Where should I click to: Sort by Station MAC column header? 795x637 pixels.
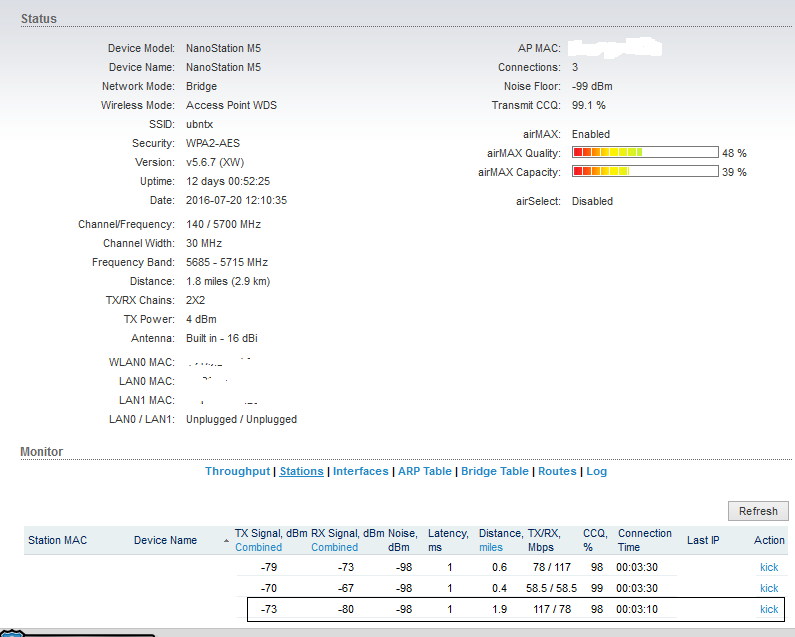[x=57, y=540]
